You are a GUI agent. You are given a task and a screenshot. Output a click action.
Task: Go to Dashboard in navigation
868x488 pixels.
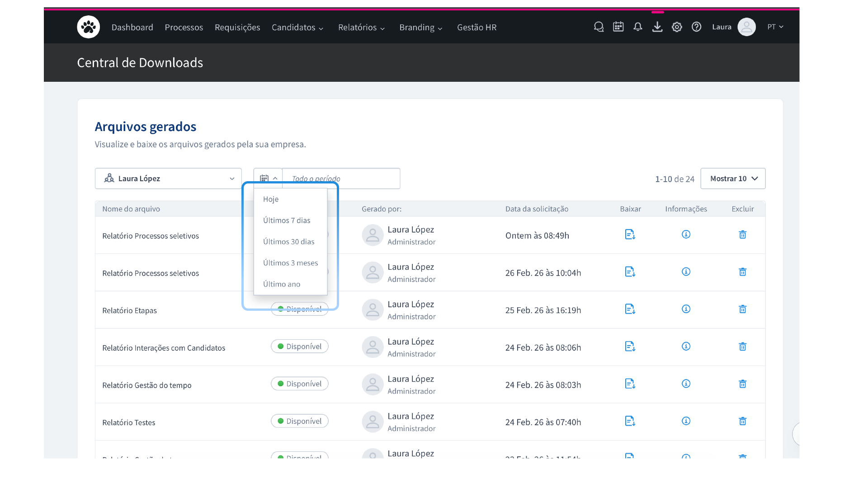pyautogui.click(x=132, y=28)
